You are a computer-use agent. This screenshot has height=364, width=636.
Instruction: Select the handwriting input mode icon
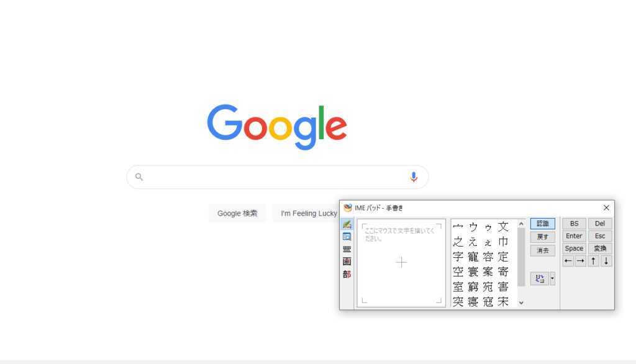pyautogui.click(x=347, y=224)
